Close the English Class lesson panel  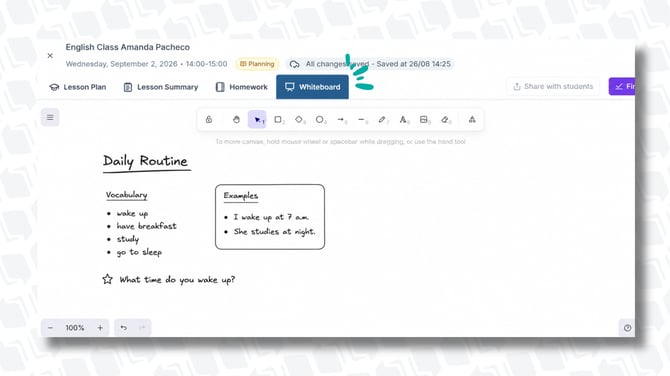[50, 56]
